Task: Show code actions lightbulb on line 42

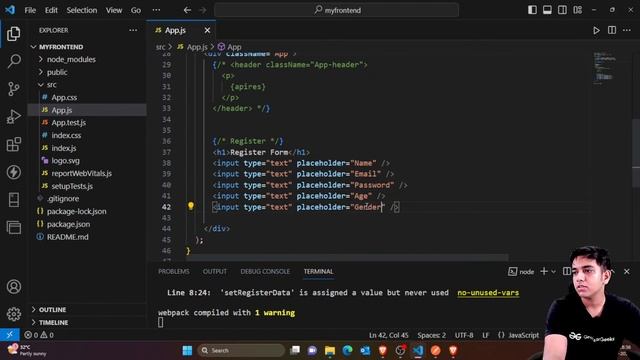Action: (191, 206)
